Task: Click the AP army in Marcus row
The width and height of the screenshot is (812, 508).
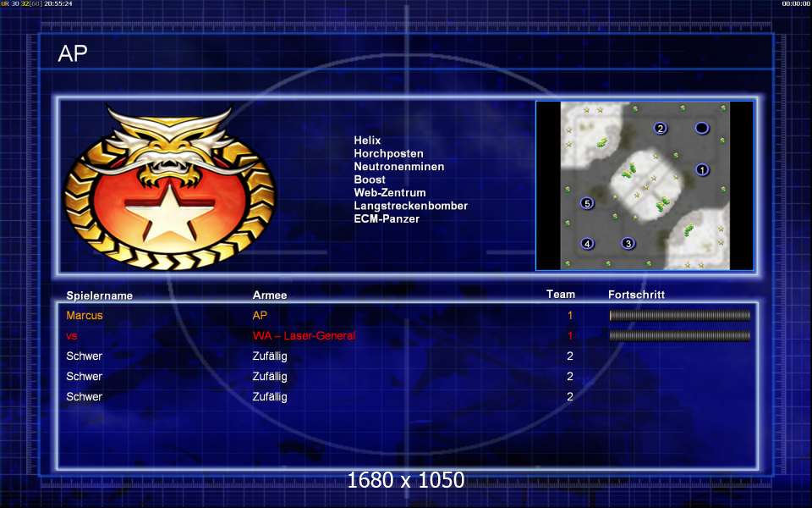Action: (260, 315)
